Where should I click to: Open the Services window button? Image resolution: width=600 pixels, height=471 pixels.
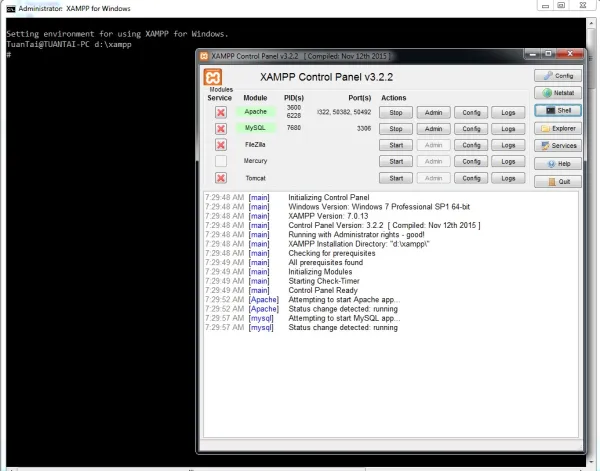[x=558, y=145]
